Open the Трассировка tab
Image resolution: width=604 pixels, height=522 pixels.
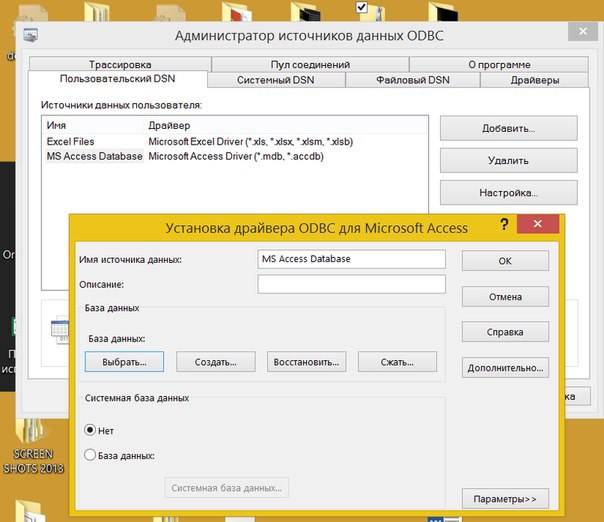(x=120, y=64)
